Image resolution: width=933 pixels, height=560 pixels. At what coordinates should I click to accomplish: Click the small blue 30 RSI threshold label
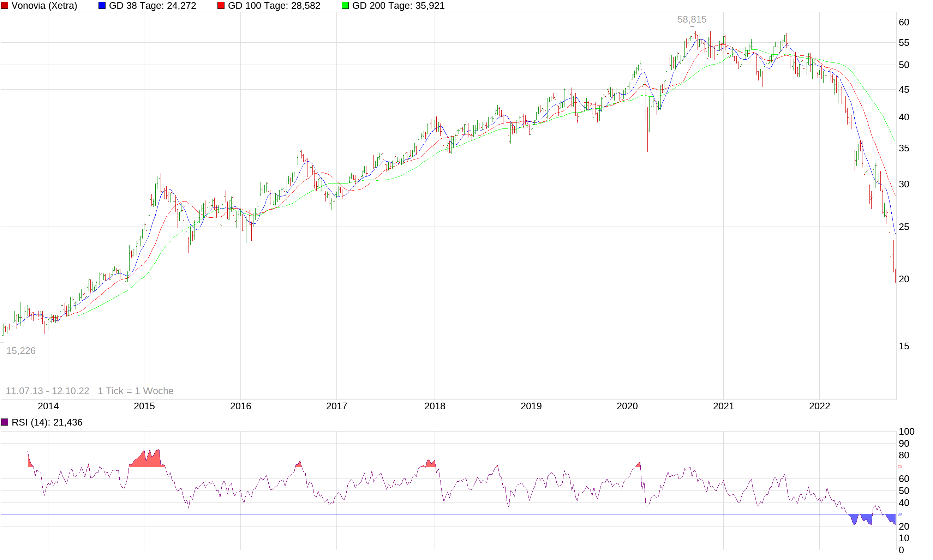899,514
